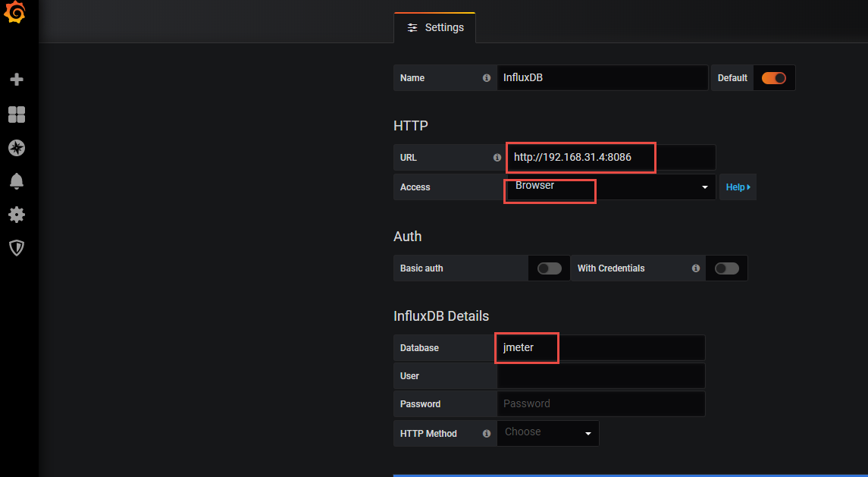Expand the HTTP Method Choose dropdown
This screenshot has height=477, width=868.
pyautogui.click(x=548, y=433)
